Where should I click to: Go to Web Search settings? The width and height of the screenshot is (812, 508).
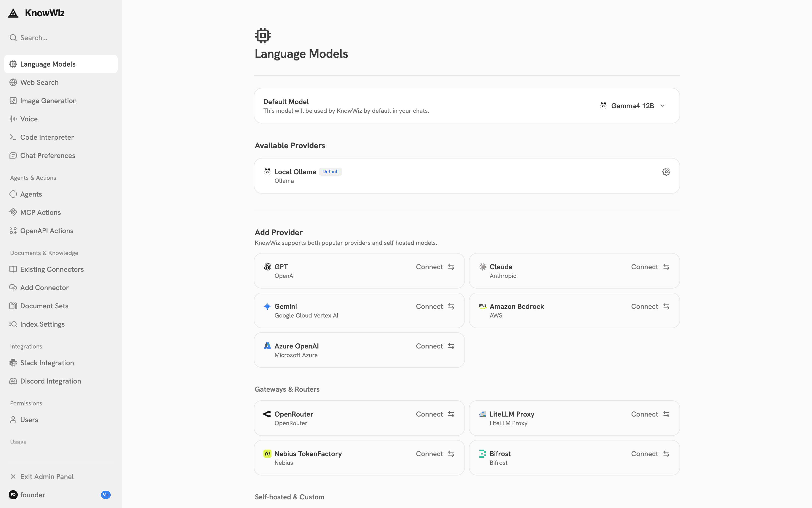tap(61, 82)
